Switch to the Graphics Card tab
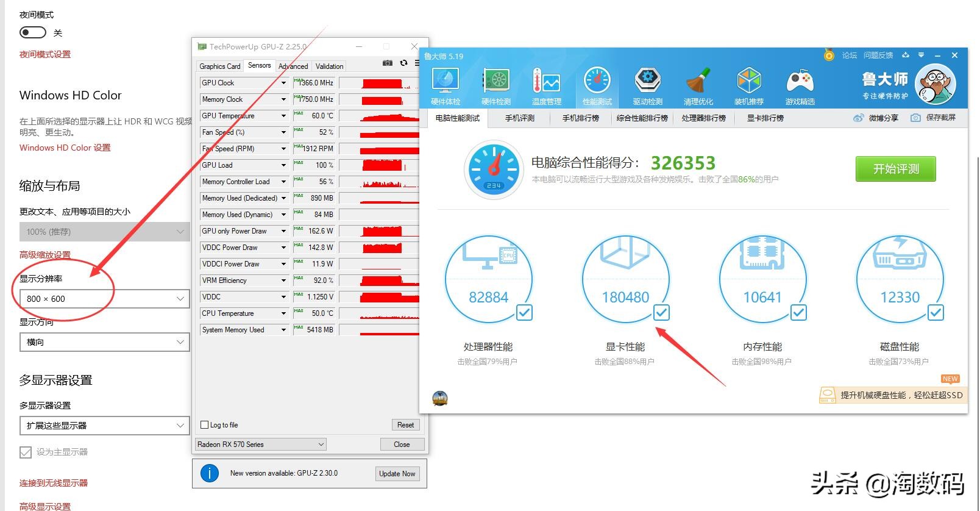The height and width of the screenshot is (511, 980). tap(220, 66)
